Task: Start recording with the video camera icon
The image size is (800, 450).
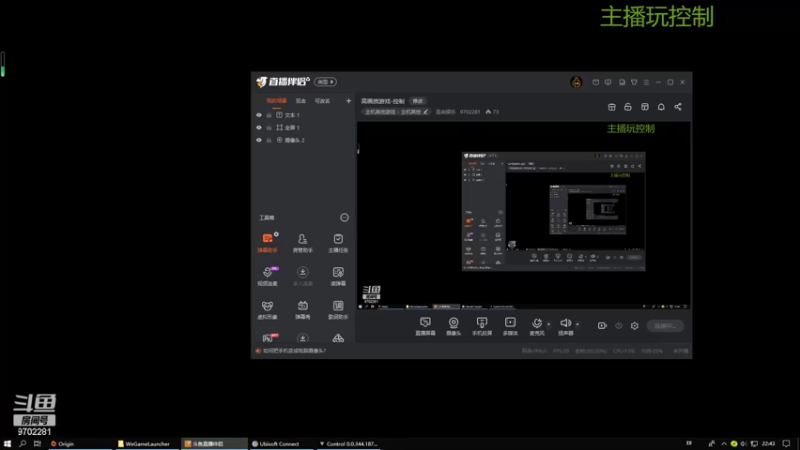Action: [602, 326]
